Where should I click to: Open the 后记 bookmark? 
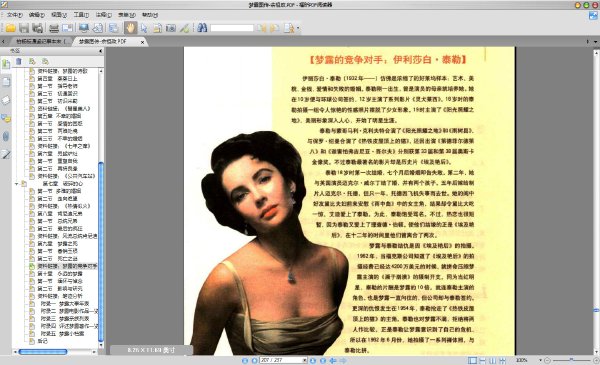42,341
